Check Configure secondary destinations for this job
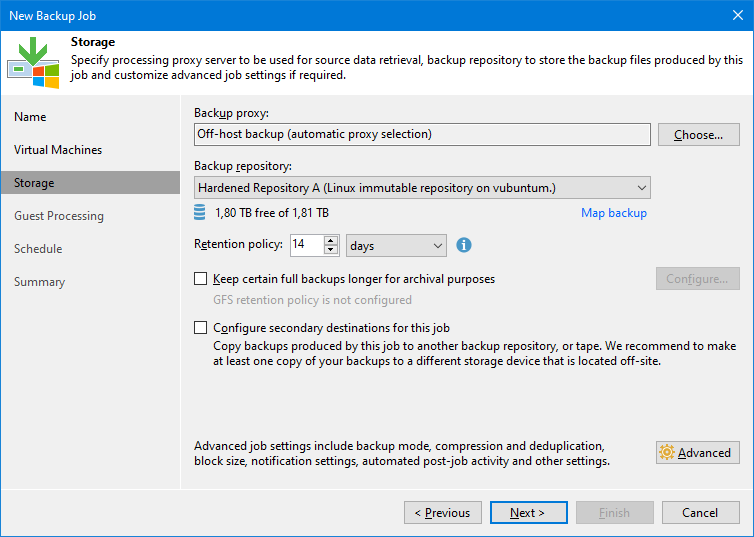The width and height of the screenshot is (754, 537). (x=201, y=328)
